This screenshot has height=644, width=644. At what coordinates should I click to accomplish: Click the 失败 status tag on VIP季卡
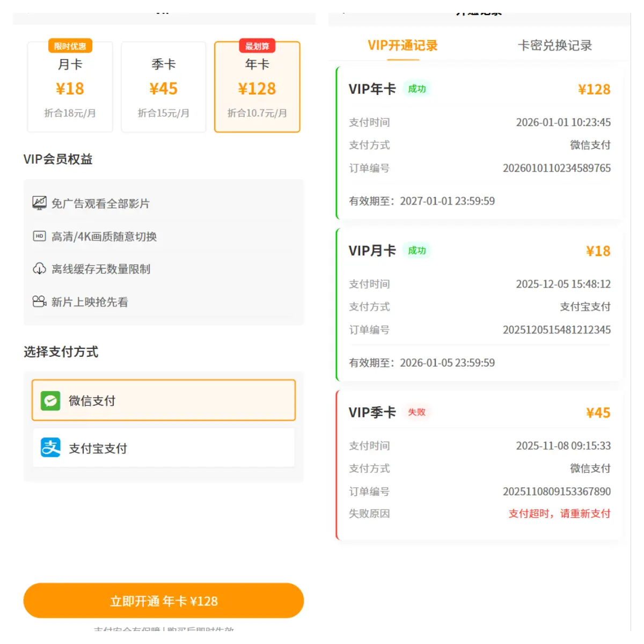point(416,412)
